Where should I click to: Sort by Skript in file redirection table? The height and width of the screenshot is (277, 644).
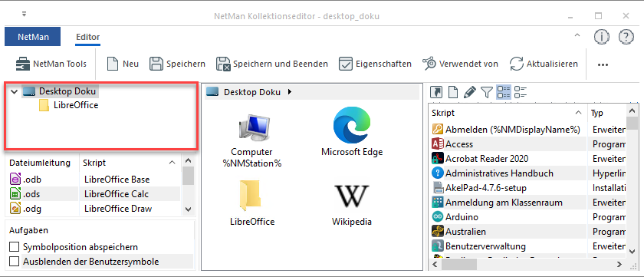(x=130, y=163)
